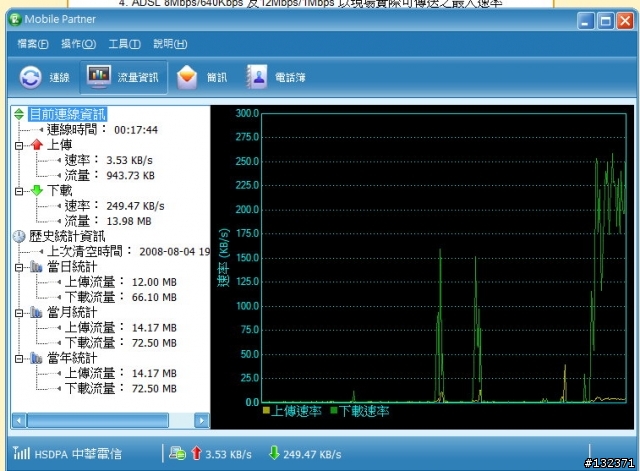Select daily download 66.10 MB row
Image resolution: width=640 pixels, height=471 pixels.
[120, 297]
